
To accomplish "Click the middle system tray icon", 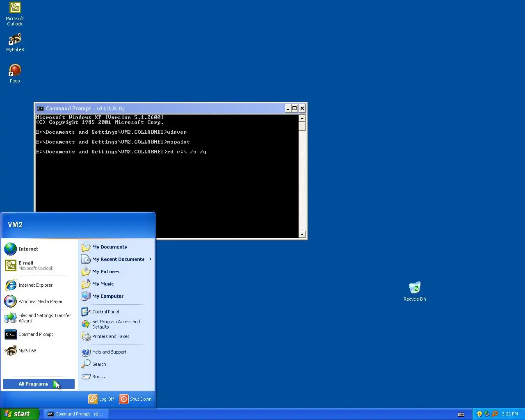I will coord(487,414).
